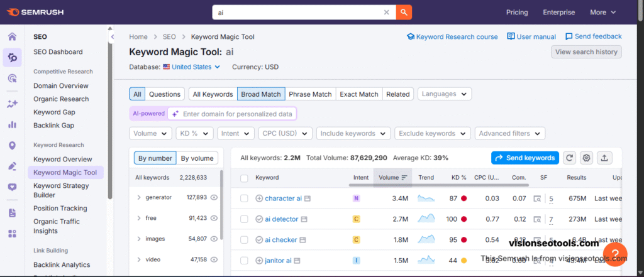Viewport: 644px width, 277px height.
Task: Toggle eye icon for free group
Action: [x=214, y=218]
